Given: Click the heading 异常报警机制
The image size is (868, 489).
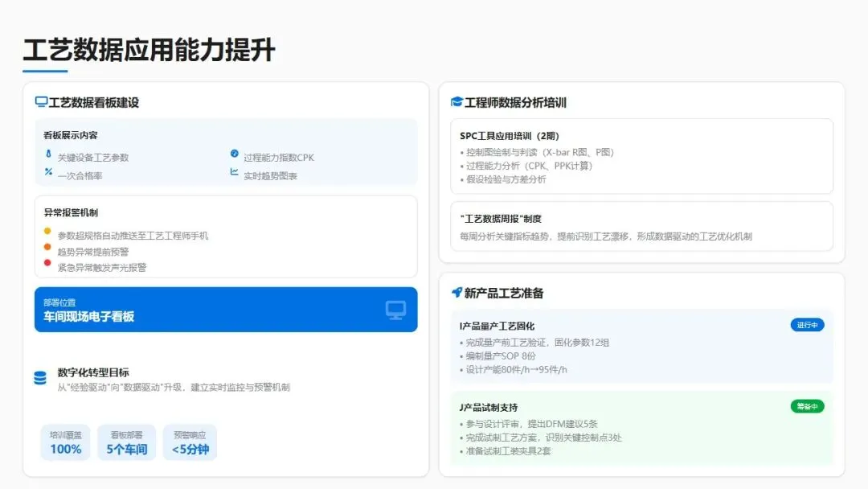Looking at the screenshot, I should 70,212.
